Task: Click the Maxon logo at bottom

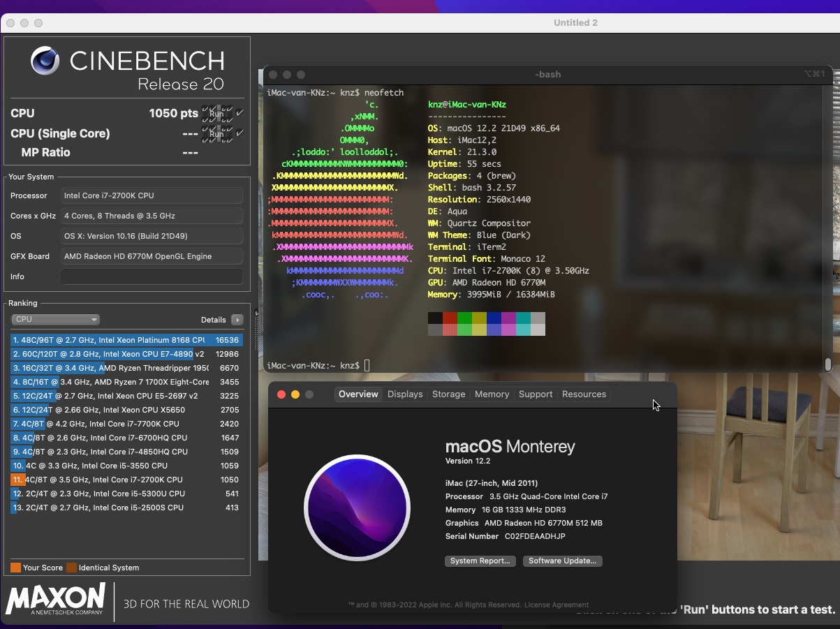Action: [56, 600]
